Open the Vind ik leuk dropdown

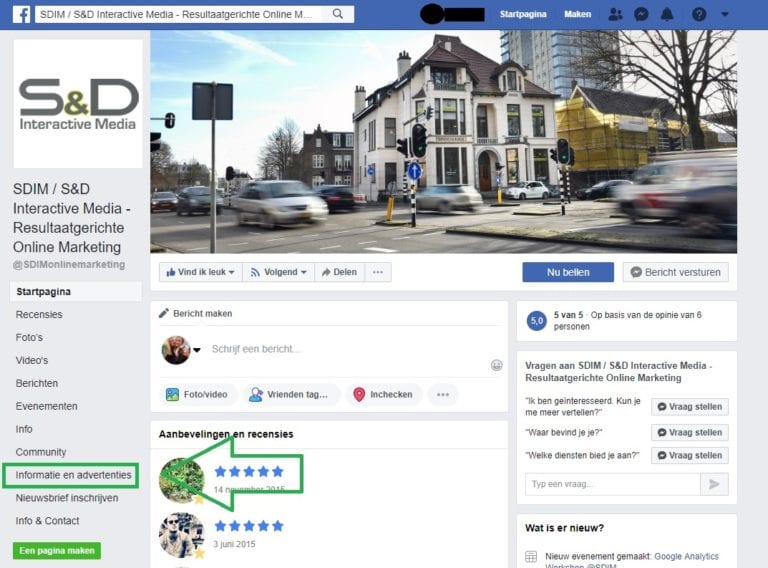click(x=200, y=272)
